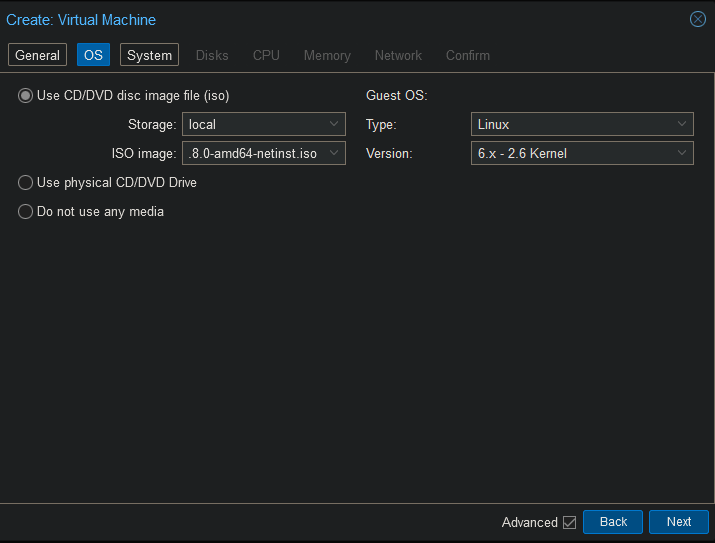Switch to the General tab
Viewport: 715px width, 543px height.
click(38, 55)
